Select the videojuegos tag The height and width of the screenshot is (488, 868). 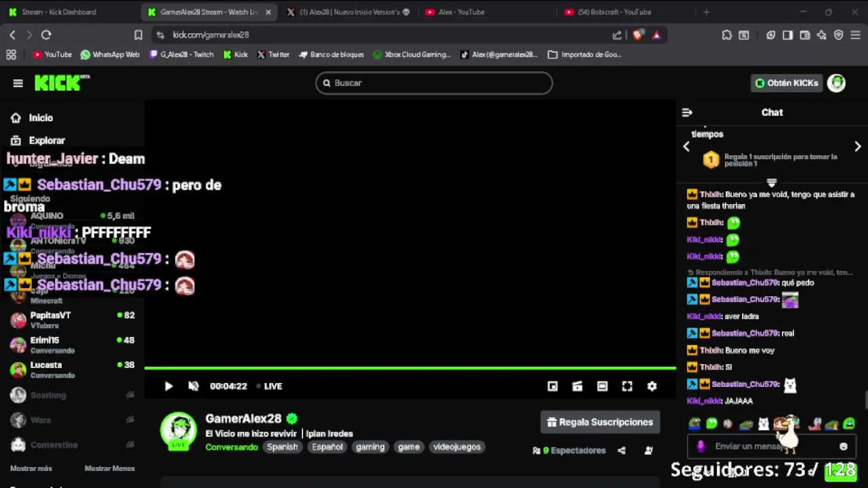tap(457, 447)
